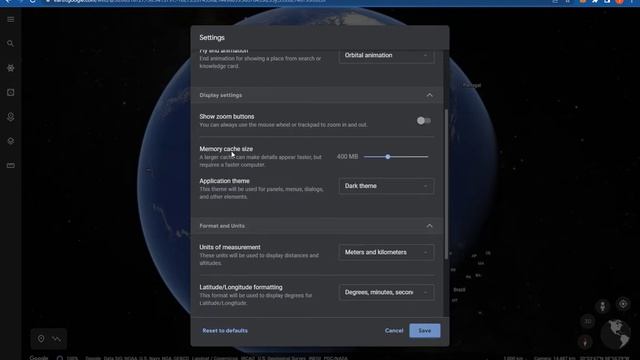640x360 pixels.
Task: Click the 'Memory cache size' label
Action: pyautogui.click(x=226, y=149)
